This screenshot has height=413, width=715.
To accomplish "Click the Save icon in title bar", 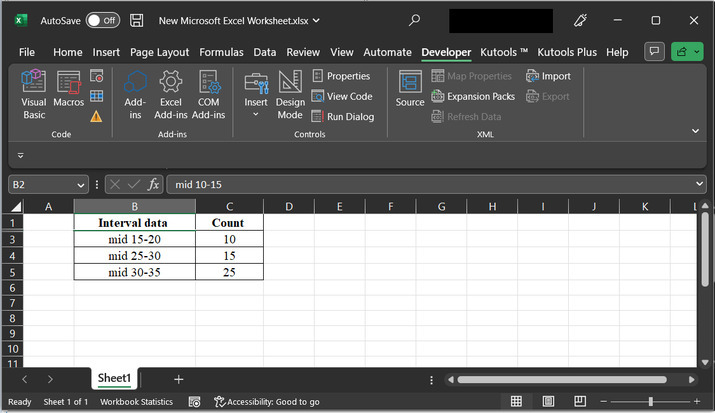I will coord(137,20).
